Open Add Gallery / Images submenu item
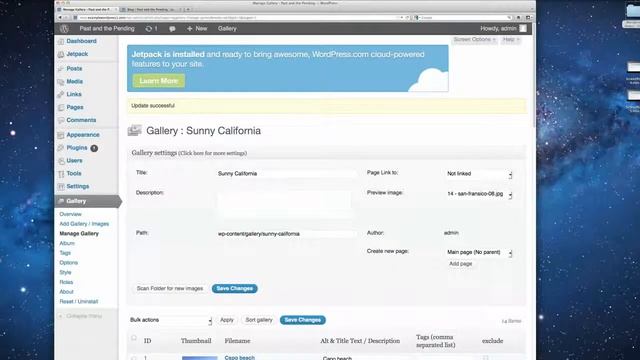640x360 pixels. tap(84, 224)
